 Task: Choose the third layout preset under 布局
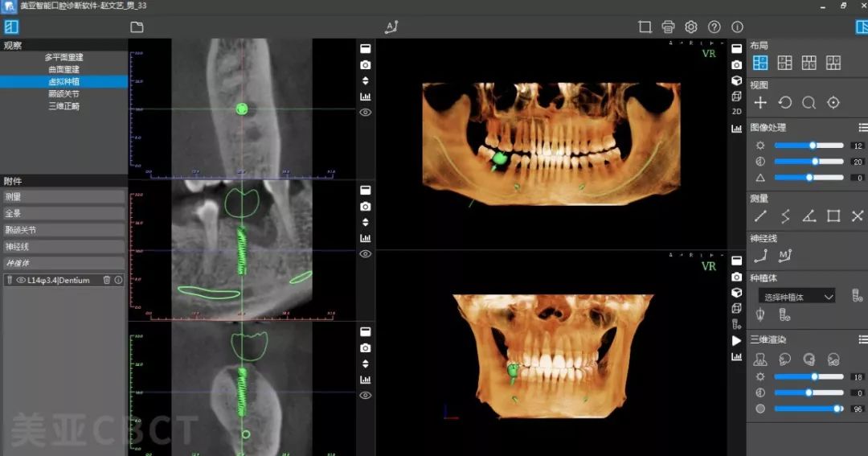809,63
